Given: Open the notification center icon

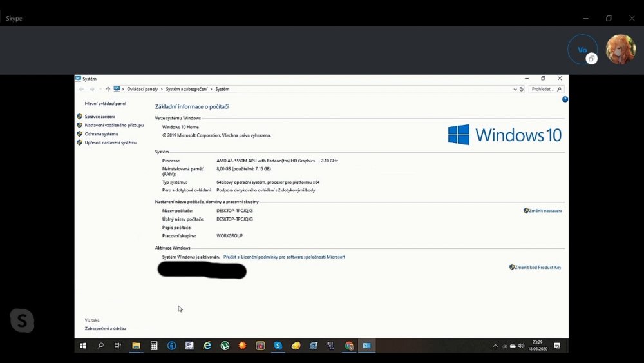Looking at the screenshot, I should click(557, 346).
